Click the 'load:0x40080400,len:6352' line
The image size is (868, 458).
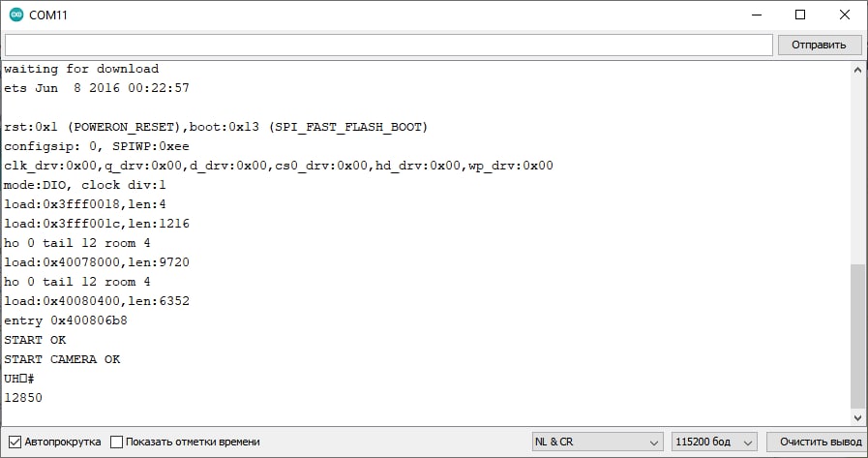[x=97, y=301]
